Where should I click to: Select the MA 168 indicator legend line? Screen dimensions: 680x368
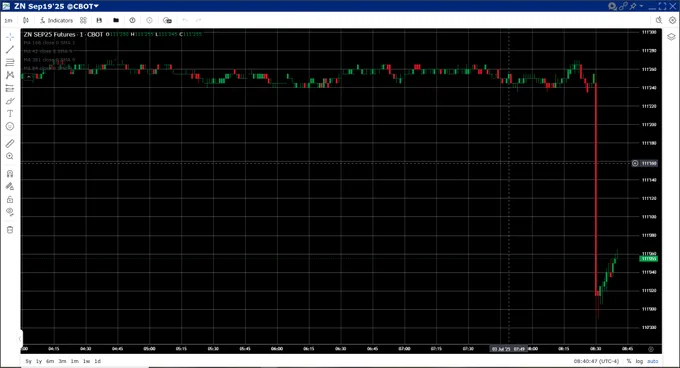49,43
